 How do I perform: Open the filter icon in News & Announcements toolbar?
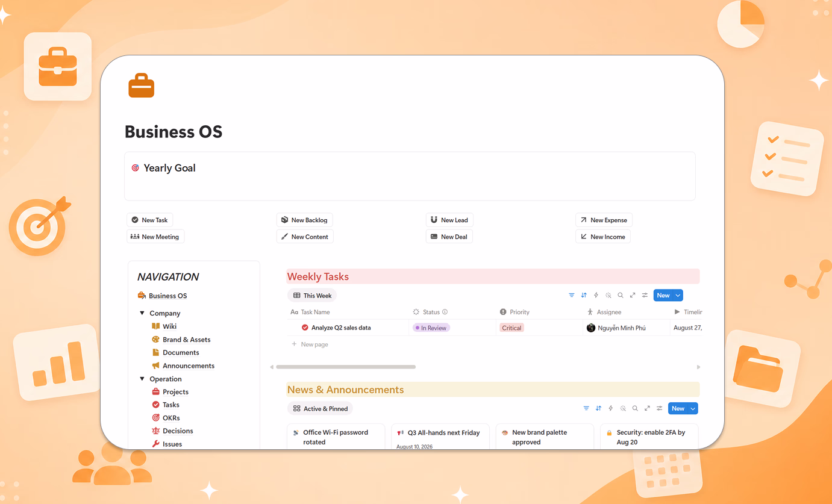click(x=586, y=408)
